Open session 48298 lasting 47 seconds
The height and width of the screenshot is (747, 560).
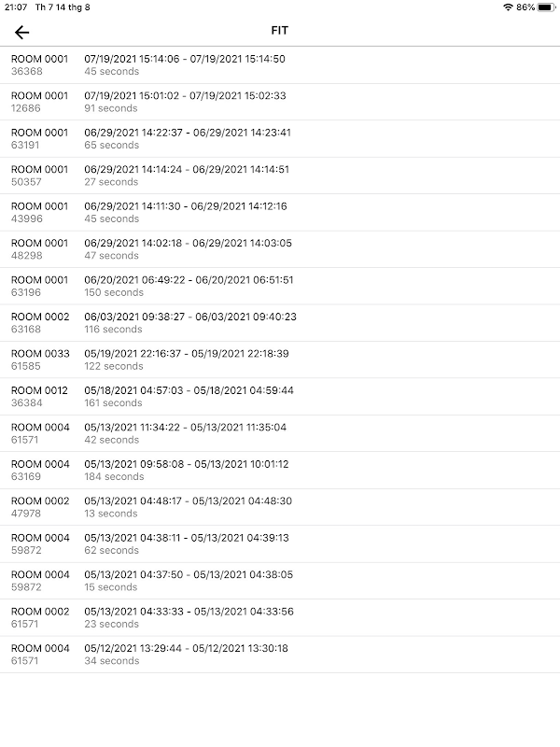pos(280,249)
